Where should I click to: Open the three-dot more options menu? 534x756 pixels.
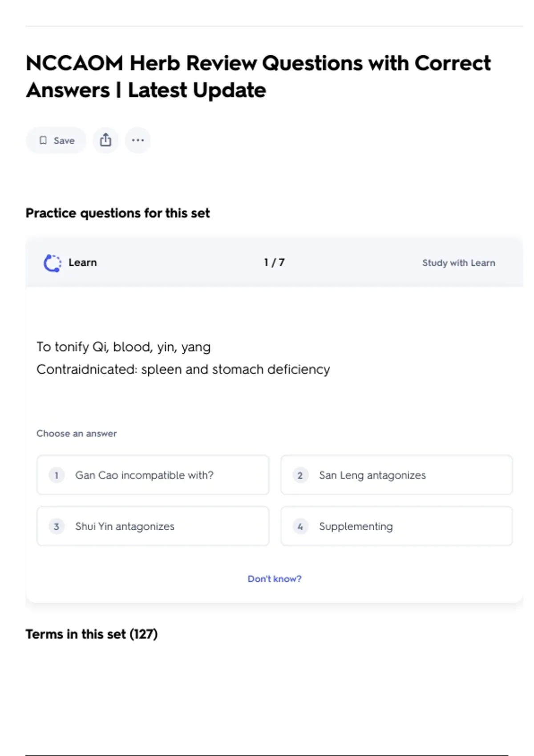(x=138, y=140)
